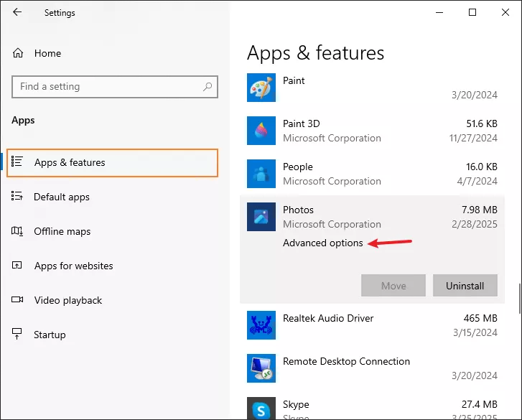
Task: Click the apps list vertical scrollbar
Action: pyautogui.click(x=519, y=299)
